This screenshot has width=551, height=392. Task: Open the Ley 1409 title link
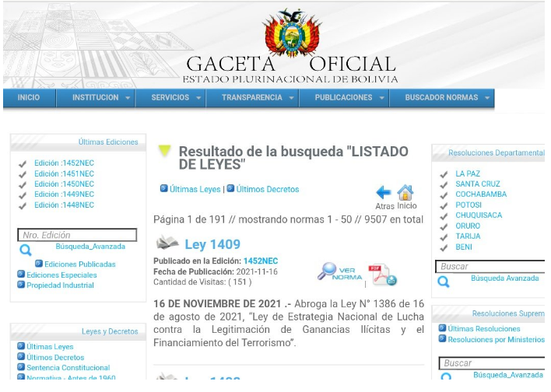tap(212, 244)
